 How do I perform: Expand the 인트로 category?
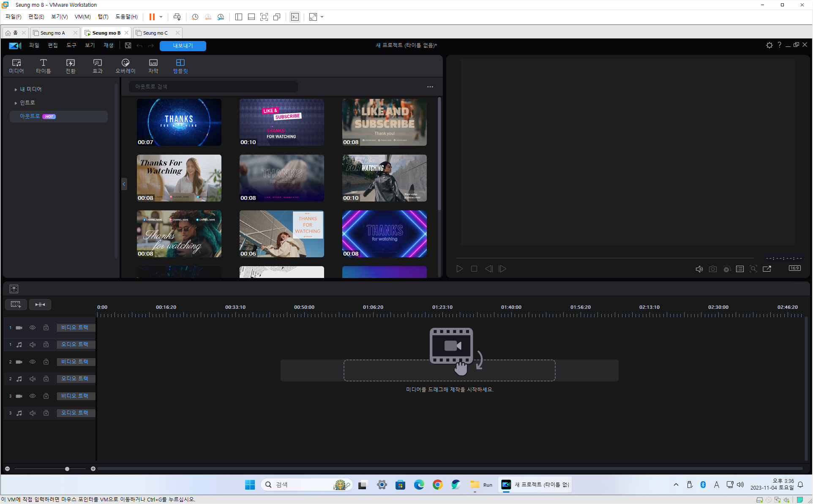[16, 103]
